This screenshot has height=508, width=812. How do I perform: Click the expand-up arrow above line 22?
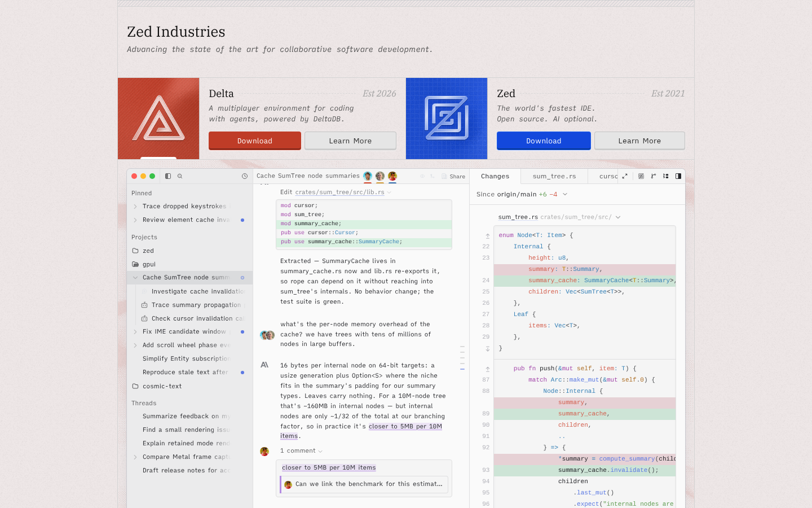click(x=488, y=236)
